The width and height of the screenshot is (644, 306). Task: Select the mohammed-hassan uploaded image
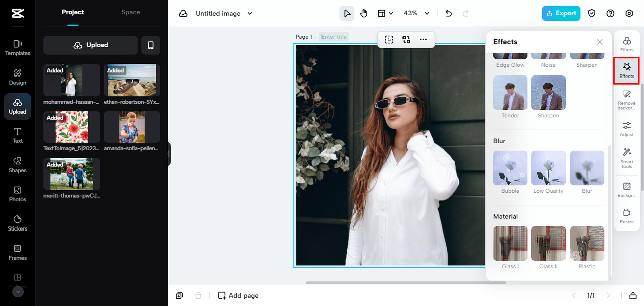coord(71,80)
